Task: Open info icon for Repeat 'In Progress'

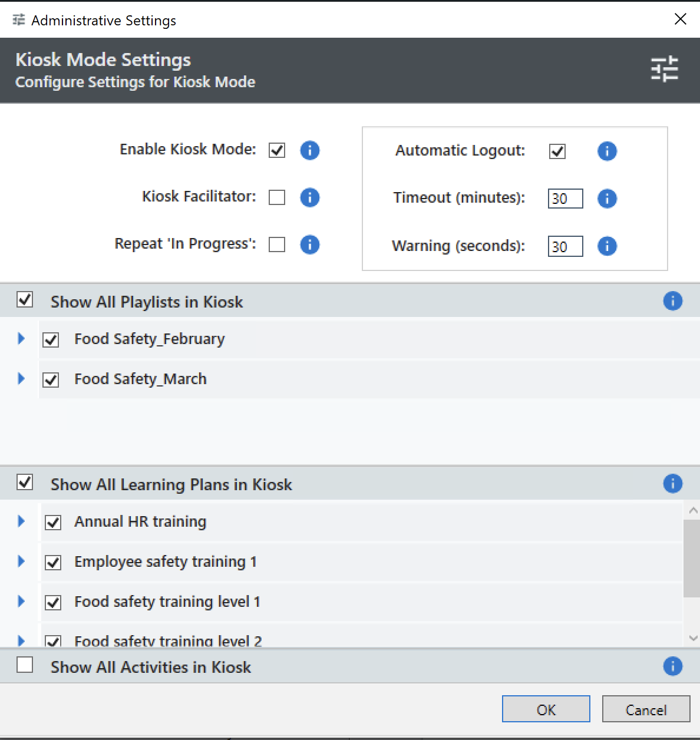Action: 310,245
